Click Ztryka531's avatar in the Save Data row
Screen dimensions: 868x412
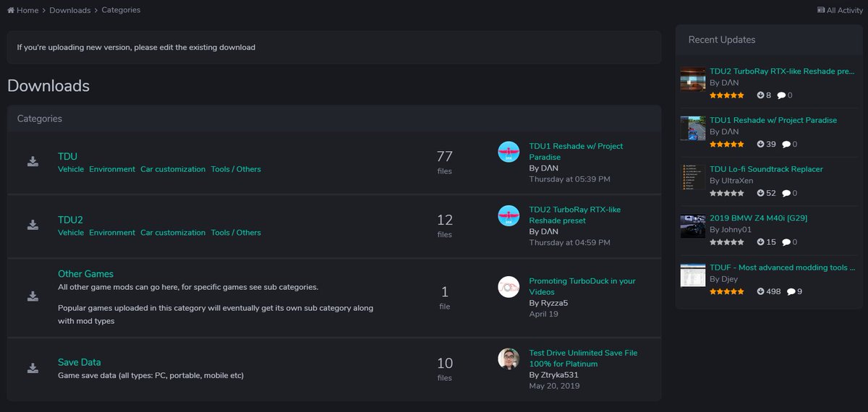[509, 359]
